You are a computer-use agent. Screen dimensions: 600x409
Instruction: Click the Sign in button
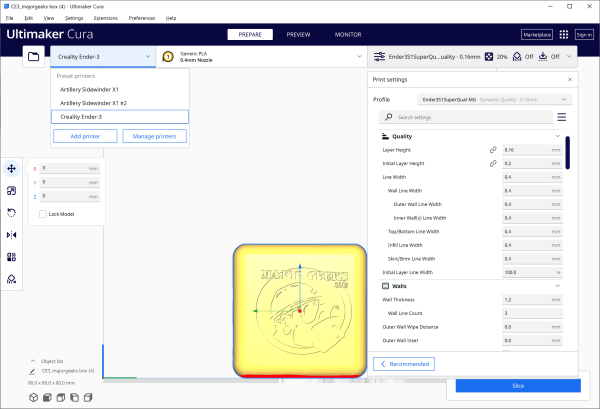[x=584, y=34]
